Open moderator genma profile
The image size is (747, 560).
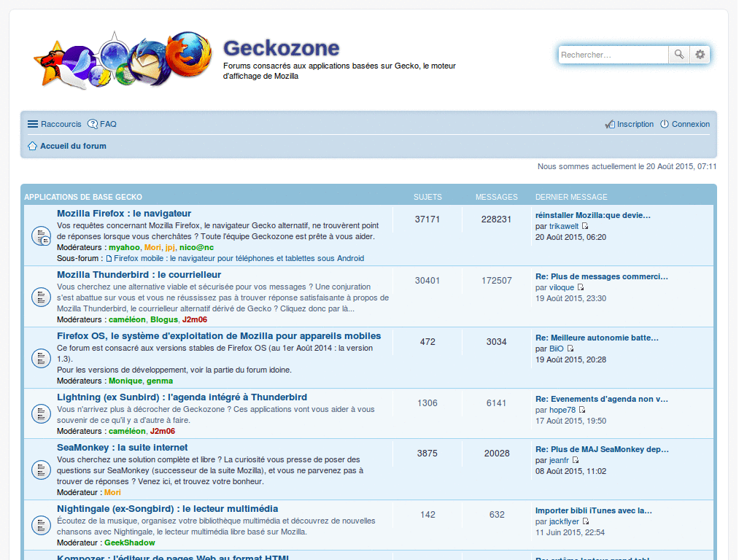click(x=160, y=381)
